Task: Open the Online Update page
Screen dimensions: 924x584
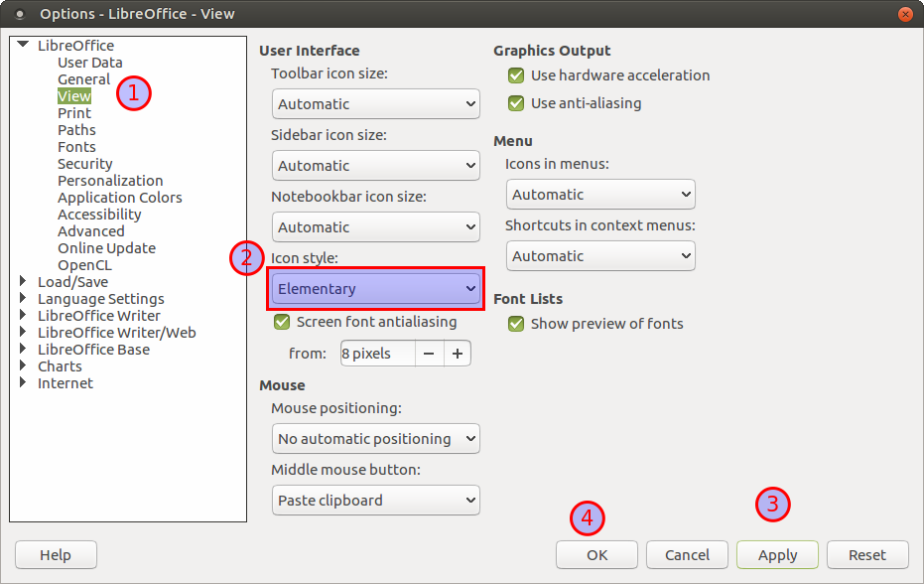Action: [x=106, y=248]
